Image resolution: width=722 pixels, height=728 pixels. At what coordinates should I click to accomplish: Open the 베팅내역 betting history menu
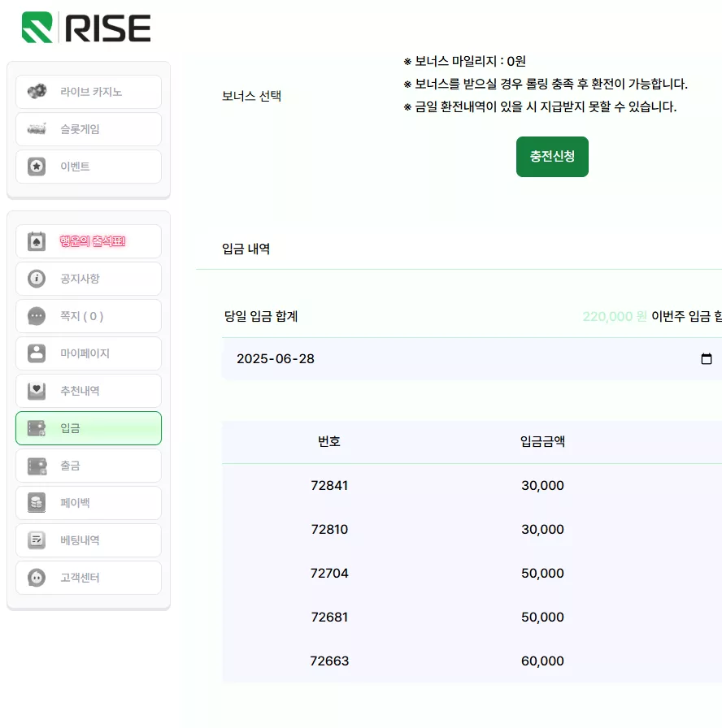(x=89, y=540)
